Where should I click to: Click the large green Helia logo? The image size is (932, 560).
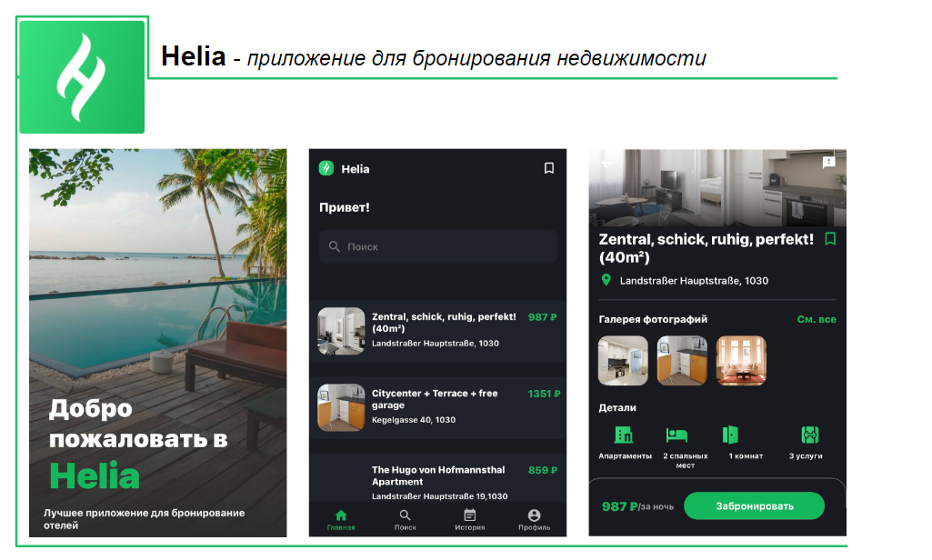click(82, 77)
